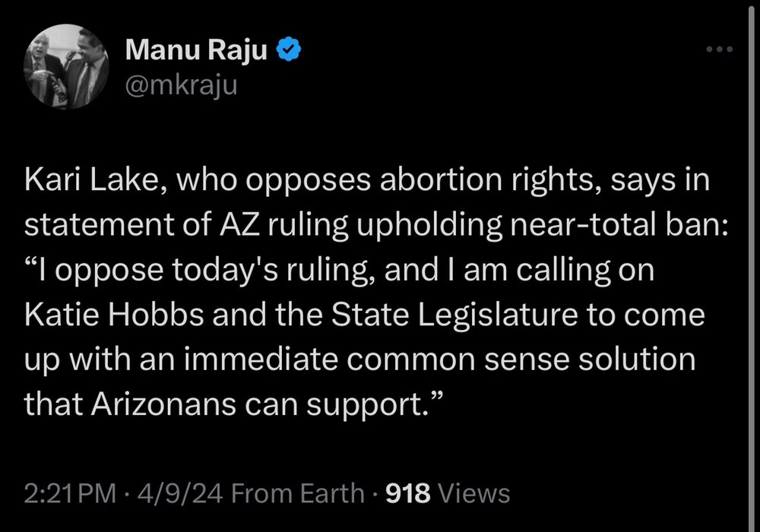Open the three-dot more options menu

point(718,50)
